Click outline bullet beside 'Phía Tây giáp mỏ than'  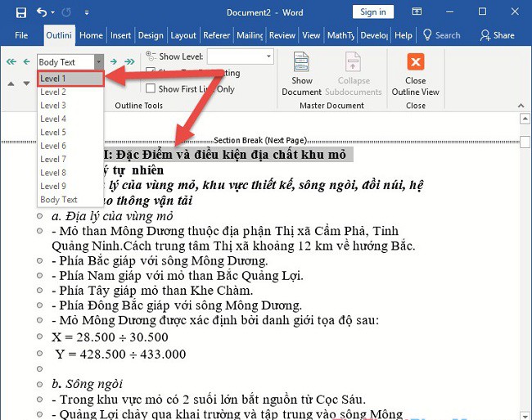[40, 291]
